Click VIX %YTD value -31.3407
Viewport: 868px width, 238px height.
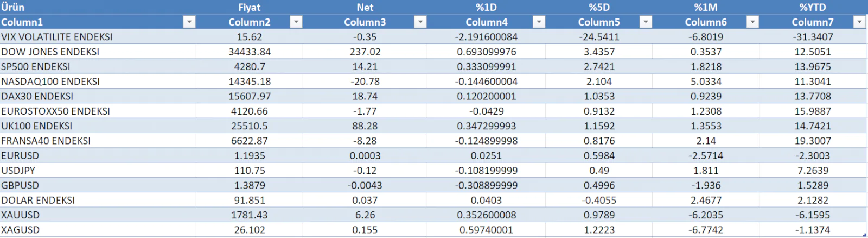(x=813, y=37)
